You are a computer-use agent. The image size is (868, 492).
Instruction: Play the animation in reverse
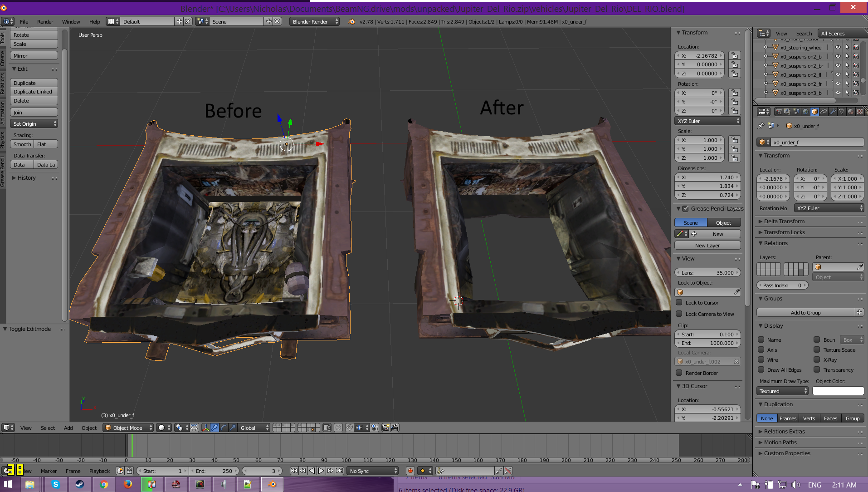[x=312, y=471]
